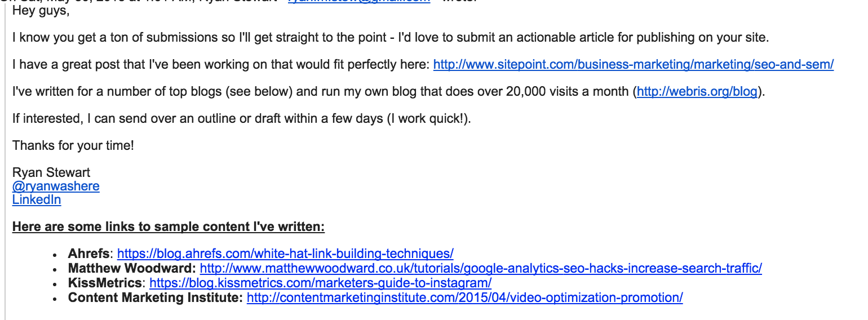This screenshot has height=320, width=868.
Task: Click the bold "Ahrefs" bullet label
Action: [x=89, y=254]
